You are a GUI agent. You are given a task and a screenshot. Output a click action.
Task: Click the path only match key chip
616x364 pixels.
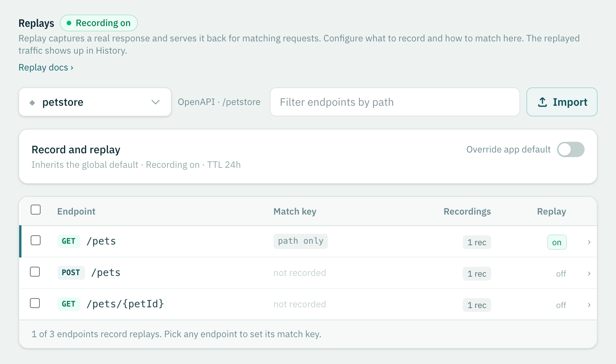(301, 241)
